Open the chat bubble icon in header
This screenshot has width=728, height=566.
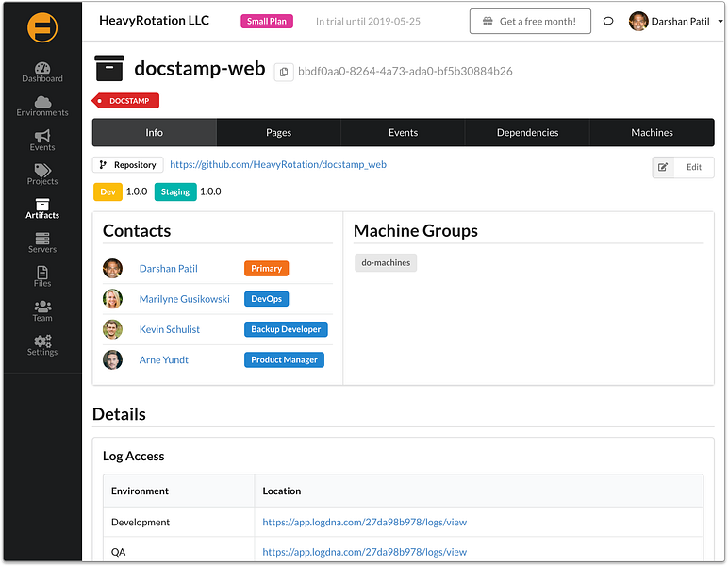coord(607,22)
